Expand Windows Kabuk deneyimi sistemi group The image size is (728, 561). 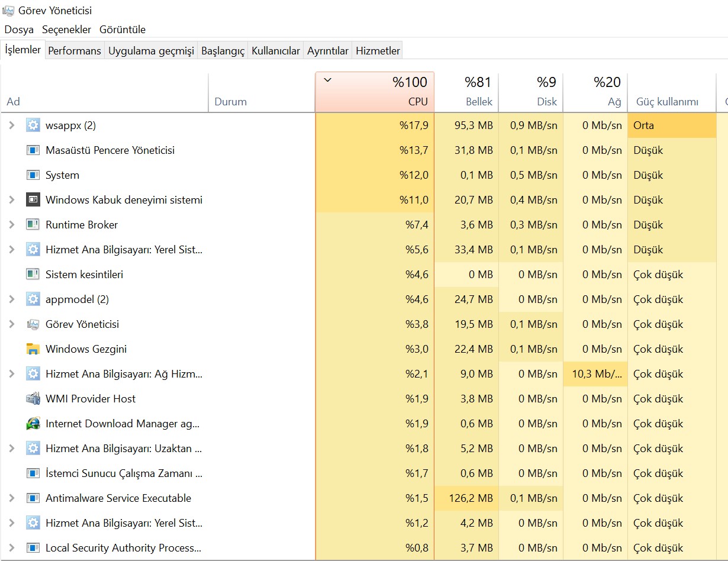[11, 200]
